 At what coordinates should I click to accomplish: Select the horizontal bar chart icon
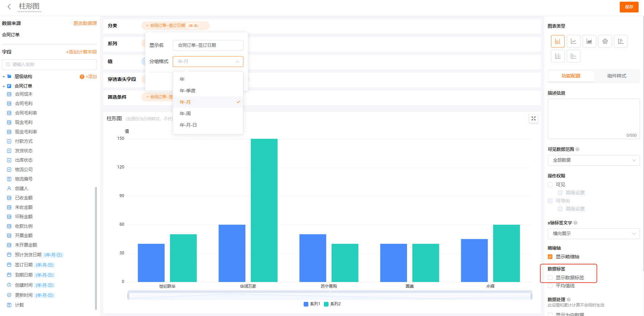tap(620, 41)
